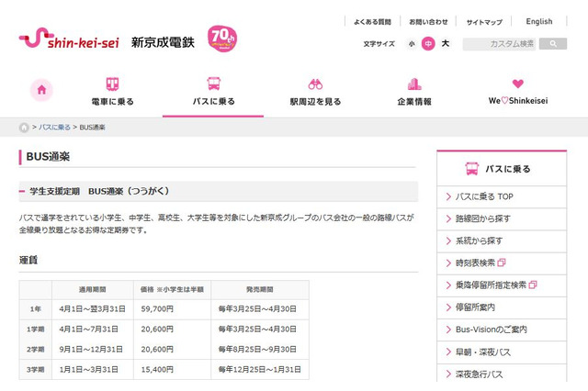588x391 pixels.
Task: Open Bus-Visionのご案内 sidebar link
Action: point(492,330)
